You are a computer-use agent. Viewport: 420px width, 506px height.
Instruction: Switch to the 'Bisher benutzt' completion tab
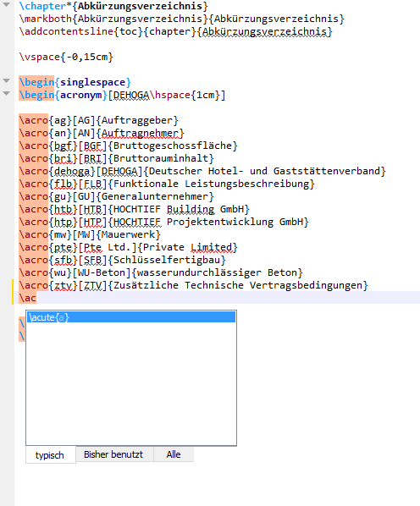tap(113, 454)
